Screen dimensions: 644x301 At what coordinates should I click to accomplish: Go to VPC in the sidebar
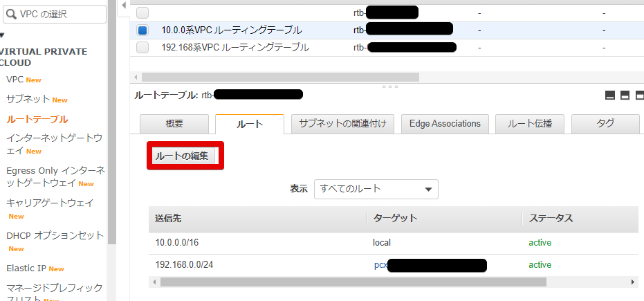click(x=15, y=80)
